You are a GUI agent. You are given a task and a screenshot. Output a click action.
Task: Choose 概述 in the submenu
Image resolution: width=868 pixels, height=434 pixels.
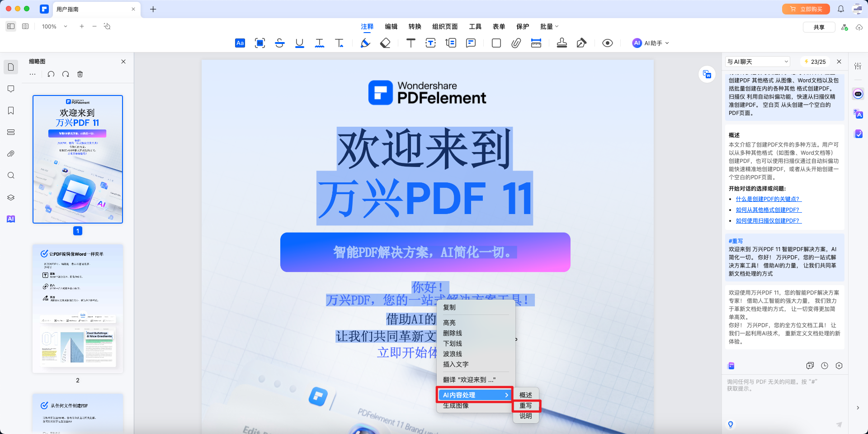tap(526, 395)
